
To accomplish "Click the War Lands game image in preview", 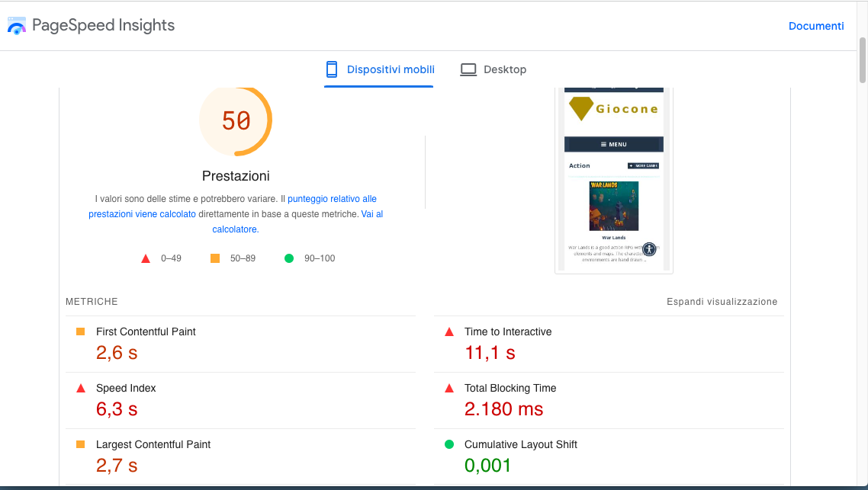I will (614, 206).
